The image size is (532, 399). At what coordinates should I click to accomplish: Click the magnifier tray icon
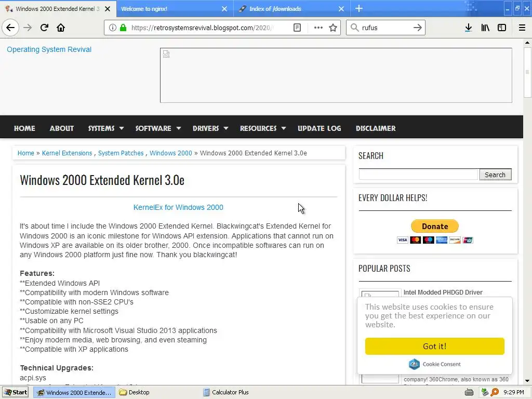pyautogui.click(x=495, y=393)
